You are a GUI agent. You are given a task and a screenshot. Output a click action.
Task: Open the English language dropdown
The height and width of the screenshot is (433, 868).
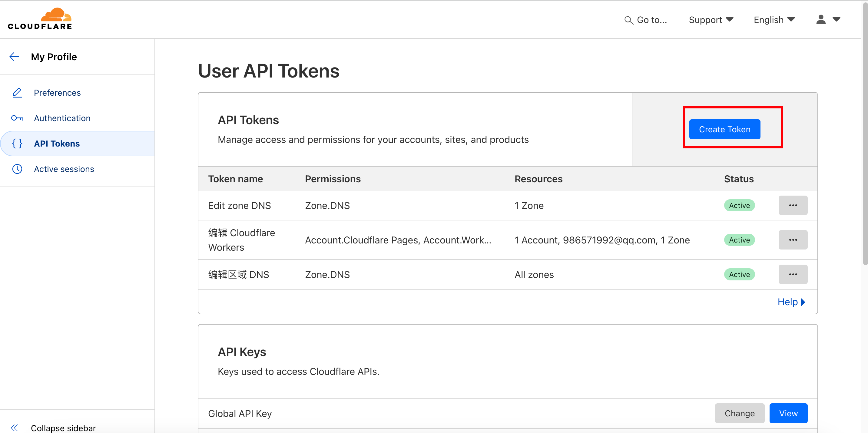(x=774, y=20)
